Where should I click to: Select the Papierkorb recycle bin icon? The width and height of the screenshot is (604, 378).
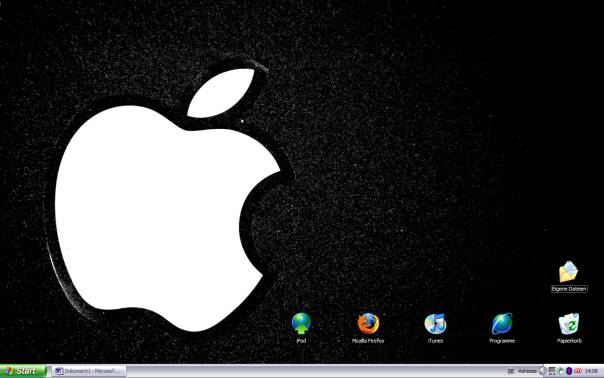tap(569, 323)
